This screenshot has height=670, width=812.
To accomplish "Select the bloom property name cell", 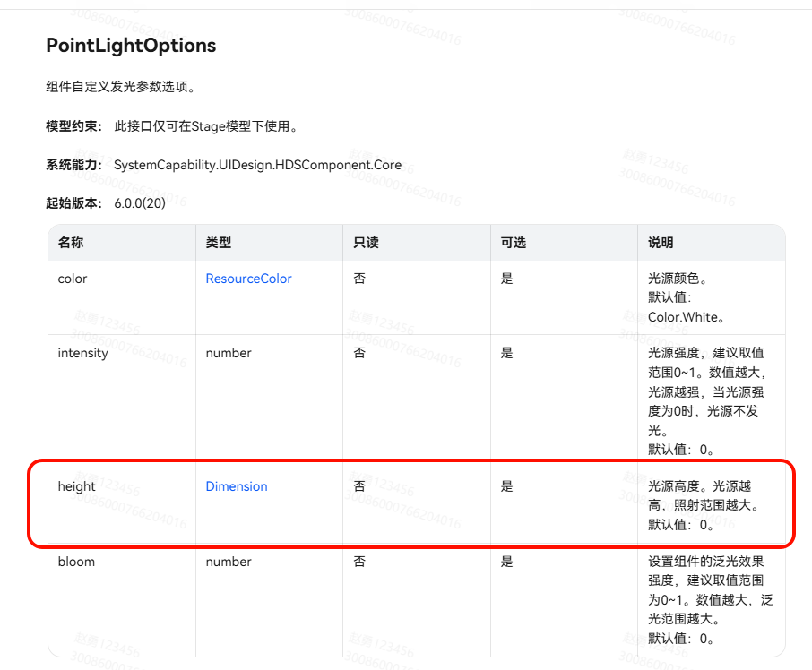I will point(76,562).
